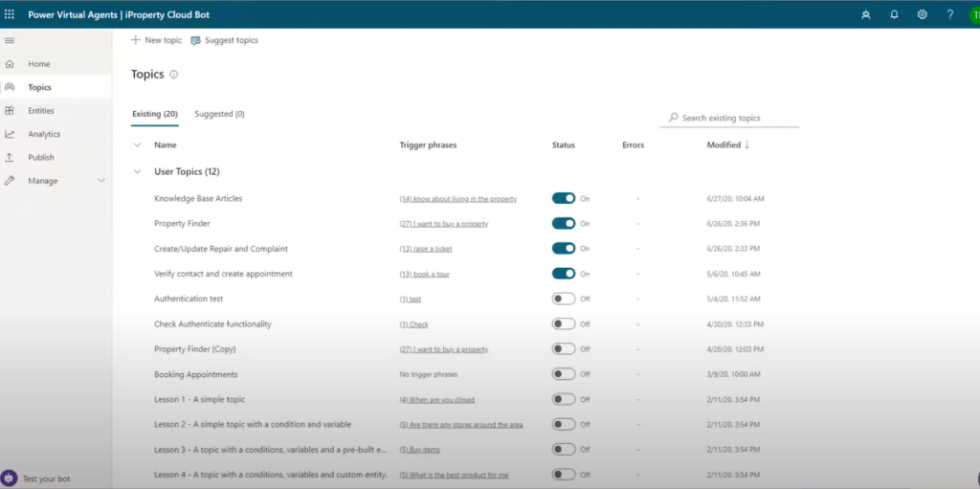Viewport: 980px width, 489px height.
Task: Turn on Authentication test topic
Action: [x=563, y=299]
